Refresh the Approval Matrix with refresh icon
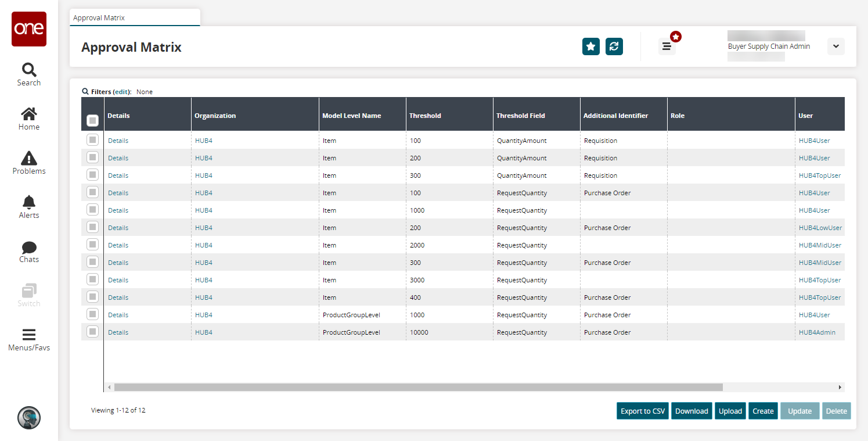The width and height of the screenshot is (868, 441). pyautogui.click(x=614, y=46)
